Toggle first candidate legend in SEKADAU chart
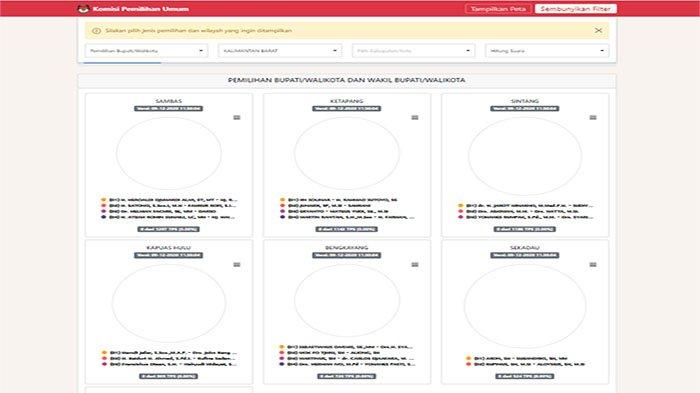The height and width of the screenshot is (393, 700). pos(517,358)
